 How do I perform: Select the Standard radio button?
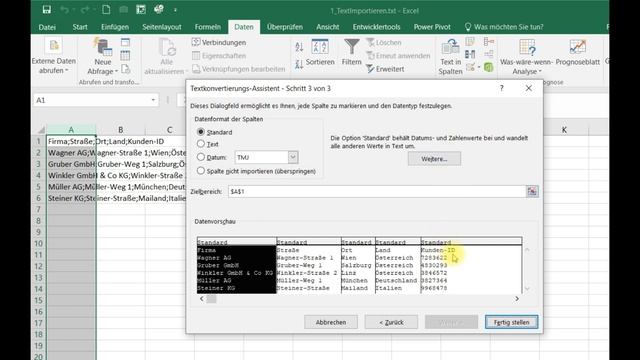(x=200, y=132)
